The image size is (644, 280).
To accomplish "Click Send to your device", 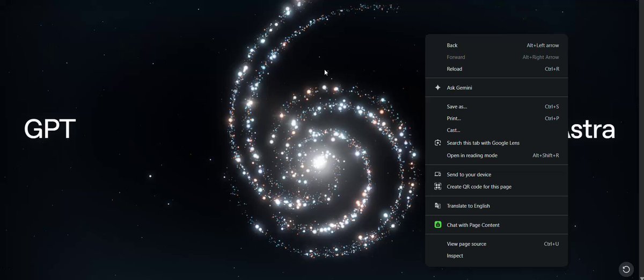I will pos(496,175).
